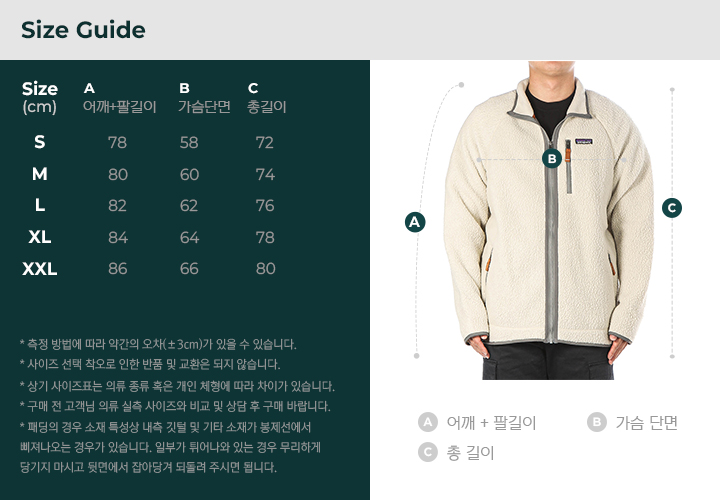Click column header B 가슴단면
The image size is (720, 500).
point(204,98)
